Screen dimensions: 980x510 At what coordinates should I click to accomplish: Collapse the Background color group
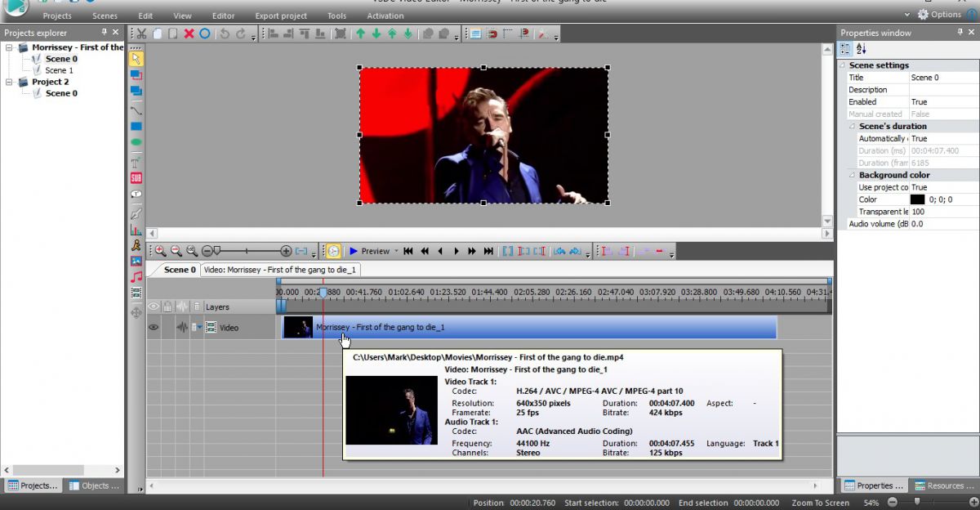pyautogui.click(x=853, y=175)
